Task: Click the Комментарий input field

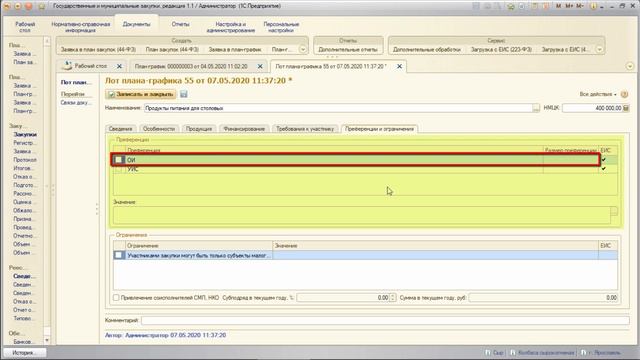Action: (x=385, y=320)
